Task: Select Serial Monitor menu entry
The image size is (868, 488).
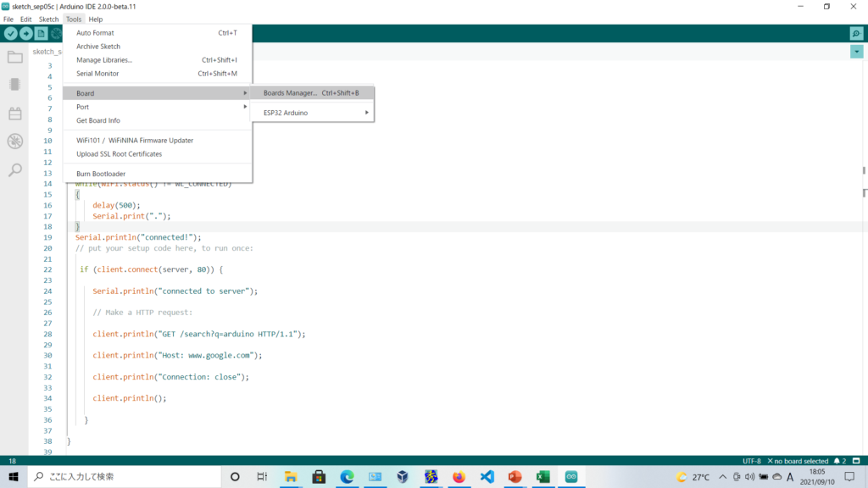Action: (158, 74)
